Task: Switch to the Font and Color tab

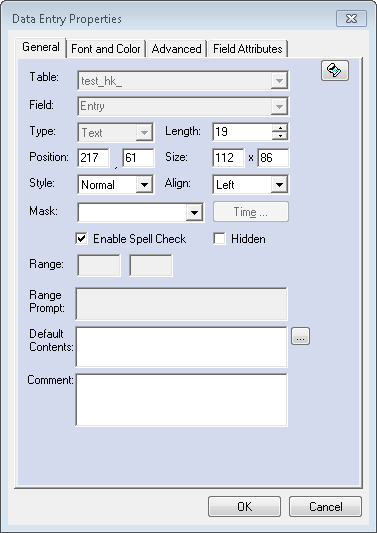Action: (x=106, y=49)
